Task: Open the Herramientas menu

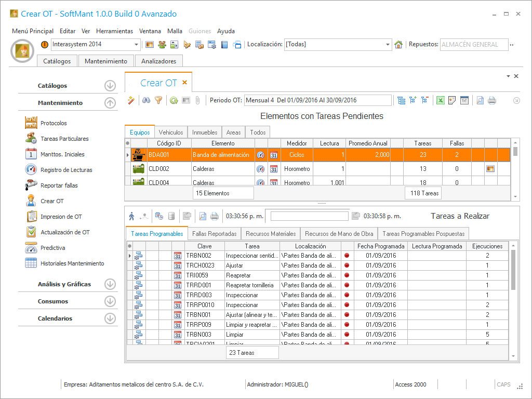Action: 114,31
